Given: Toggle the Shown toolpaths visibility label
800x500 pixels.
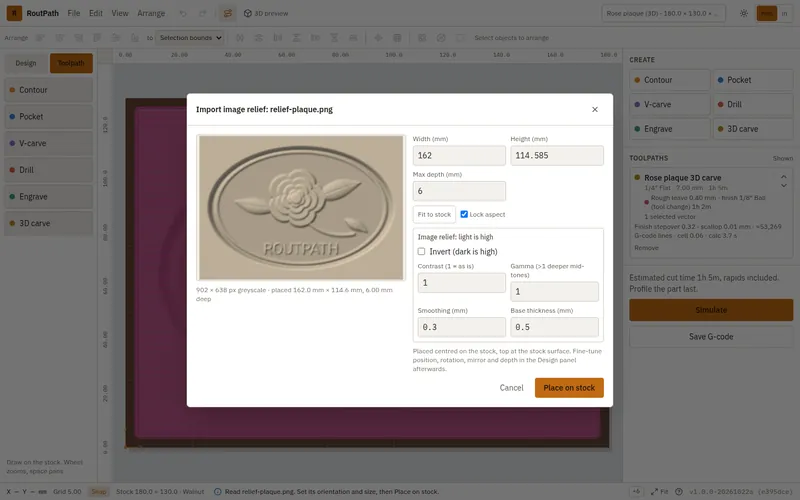Looking at the screenshot, I should tap(783, 158).
